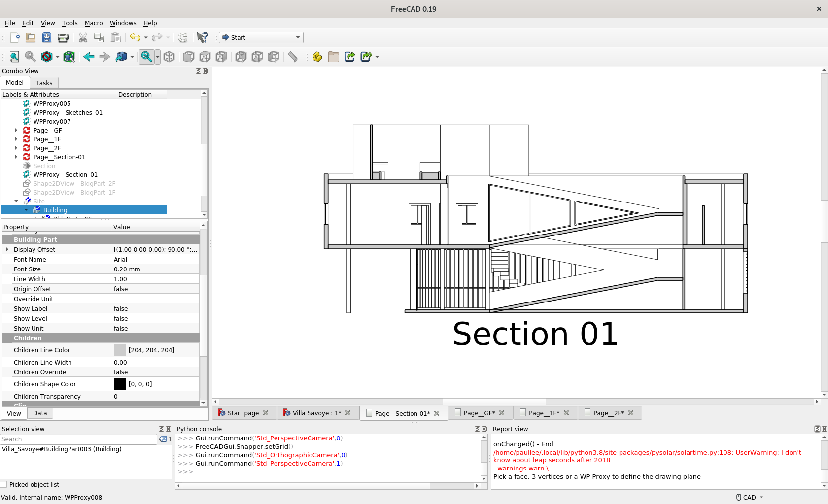Switch to the Data properties tab

click(40, 413)
